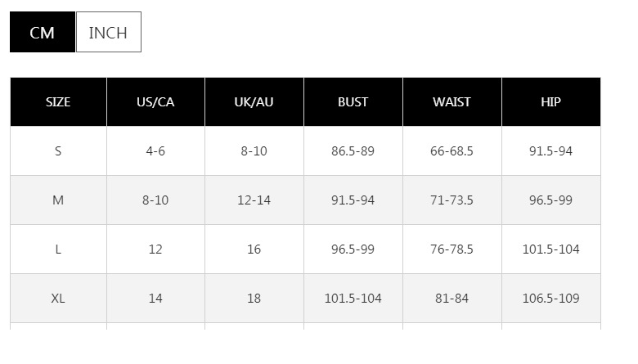Click the S bust value 86.5-89
Screen dimensions: 638x364
353,151
